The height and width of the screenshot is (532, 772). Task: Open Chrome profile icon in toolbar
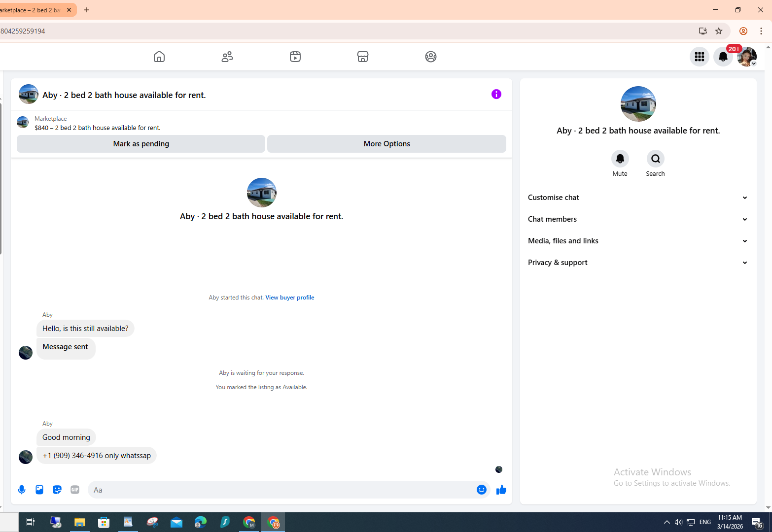(x=743, y=31)
